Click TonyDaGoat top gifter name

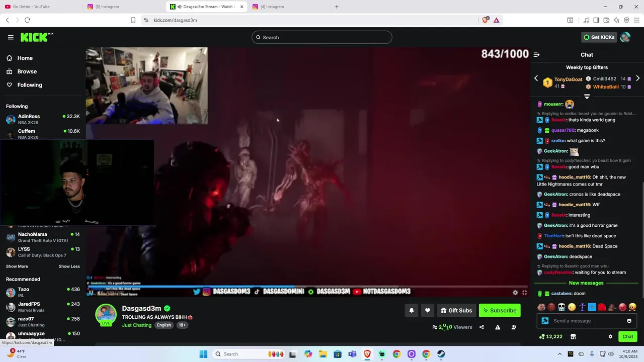tap(568, 79)
